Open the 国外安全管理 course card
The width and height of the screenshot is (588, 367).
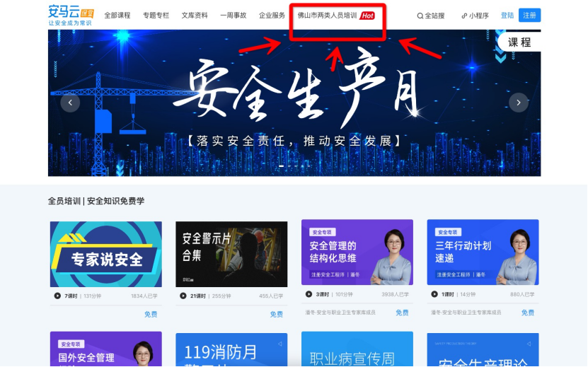(106, 349)
